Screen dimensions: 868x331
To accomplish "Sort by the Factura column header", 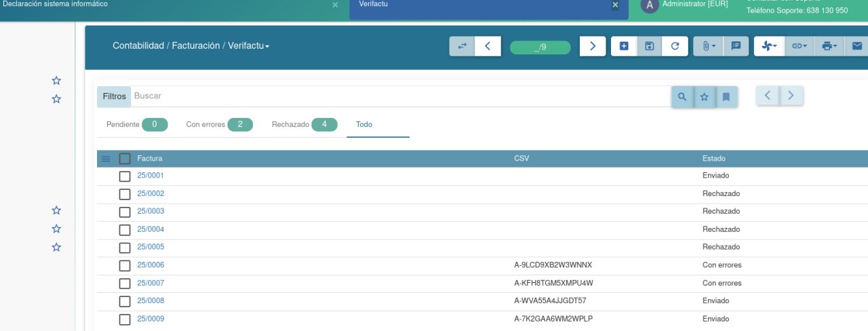I will (149, 159).
